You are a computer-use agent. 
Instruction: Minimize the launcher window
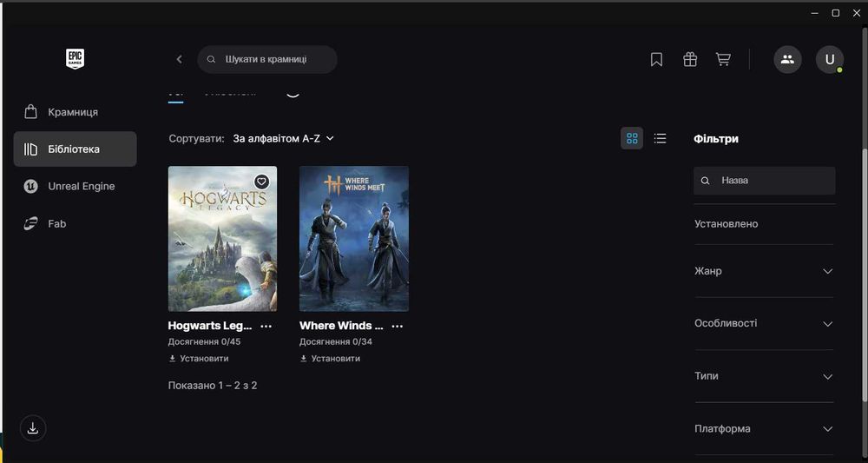click(815, 13)
